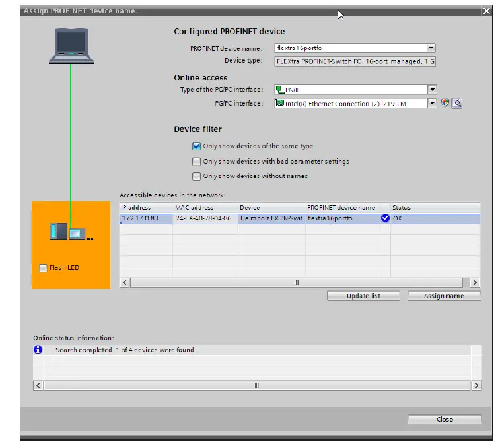The image size is (498, 448).
Task: Click the Status column header
Action: tap(435, 207)
